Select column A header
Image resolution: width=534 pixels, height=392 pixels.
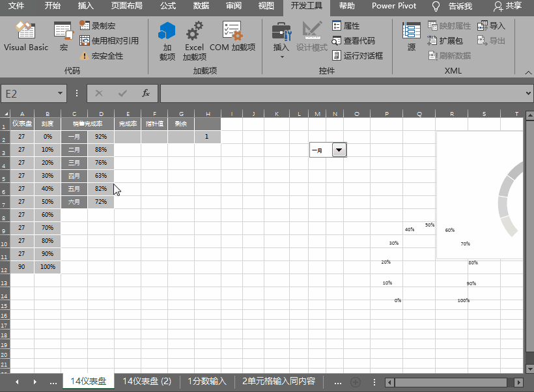(22, 114)
